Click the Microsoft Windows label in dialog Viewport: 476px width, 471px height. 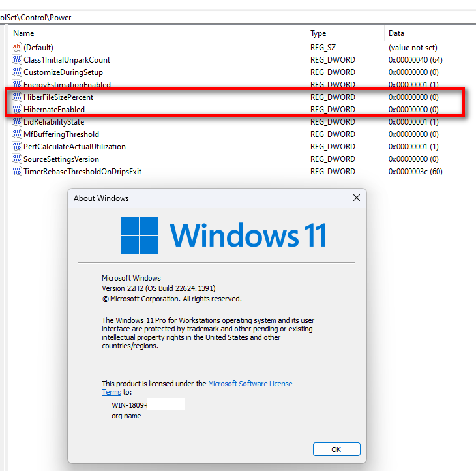(x=131, y=278)
